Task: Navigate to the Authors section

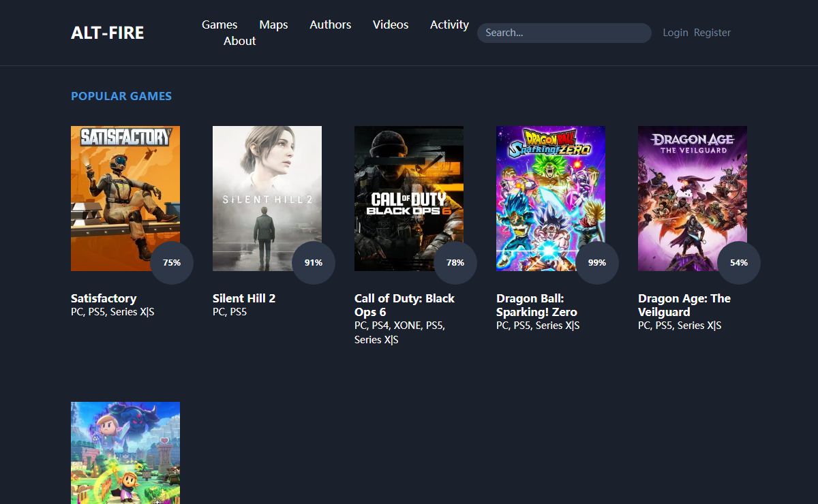Action: (x=331, y=25)
